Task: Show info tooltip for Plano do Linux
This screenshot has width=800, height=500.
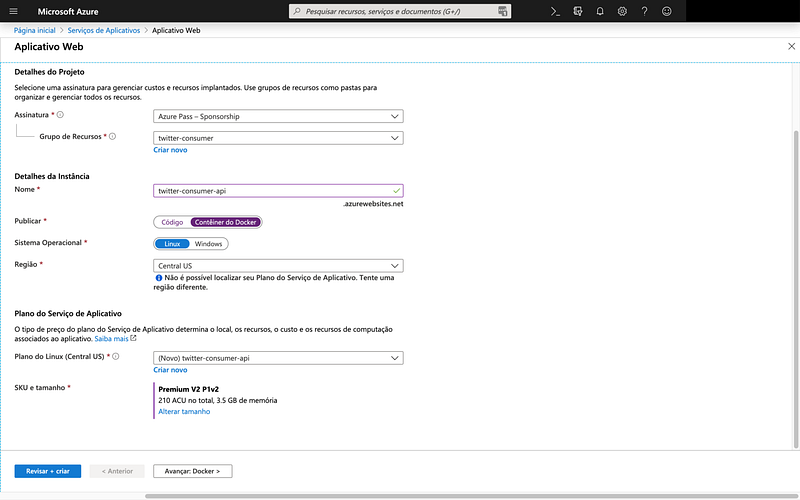Action: pyautogui.click(x=116, y=356)
